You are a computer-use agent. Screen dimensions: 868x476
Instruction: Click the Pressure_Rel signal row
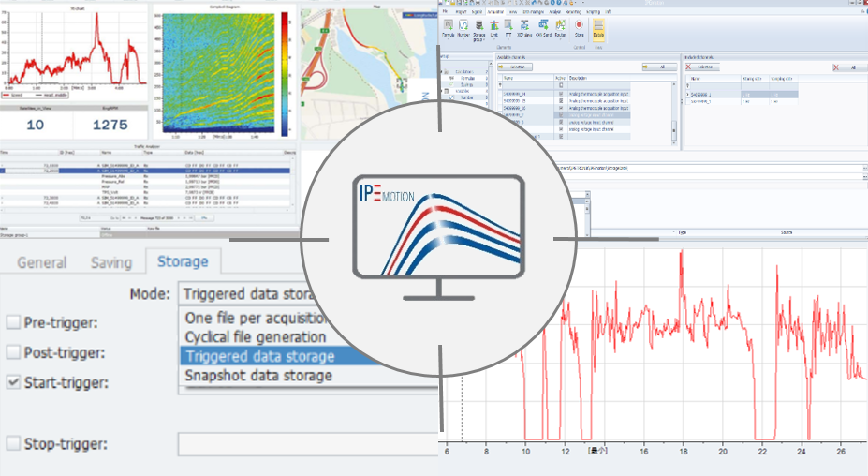[x=145, y=182]
